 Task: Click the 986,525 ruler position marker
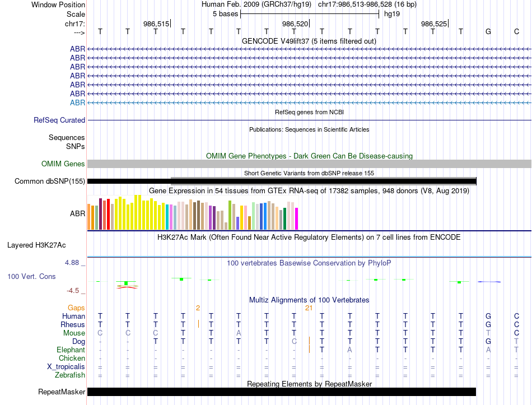point(435,24)
